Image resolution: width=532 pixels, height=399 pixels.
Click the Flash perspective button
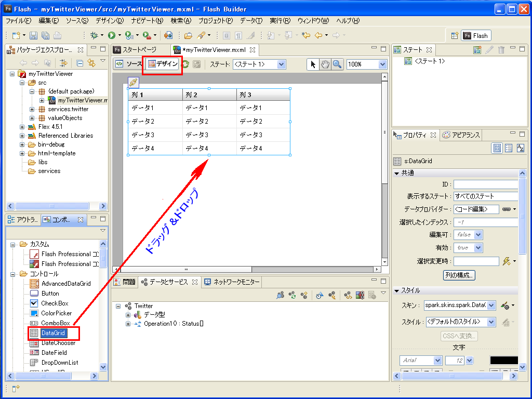[x=476, y=36]
